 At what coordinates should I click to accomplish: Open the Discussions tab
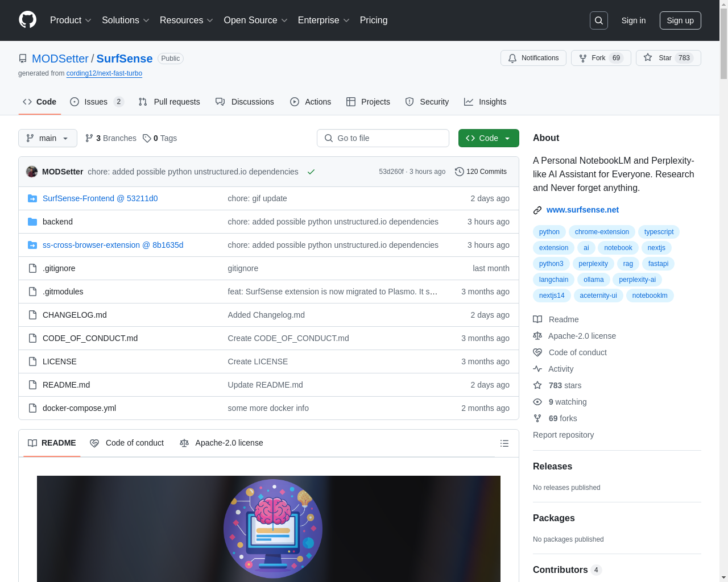click(245, 102)
